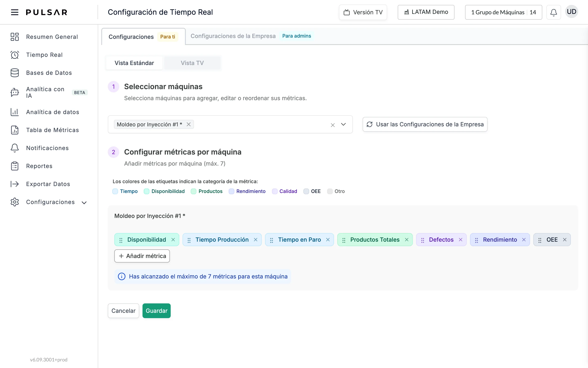This screenshot has width=588, height=368.
Task: Remove the OEE metric tag
Action: [x=565, y=240]
